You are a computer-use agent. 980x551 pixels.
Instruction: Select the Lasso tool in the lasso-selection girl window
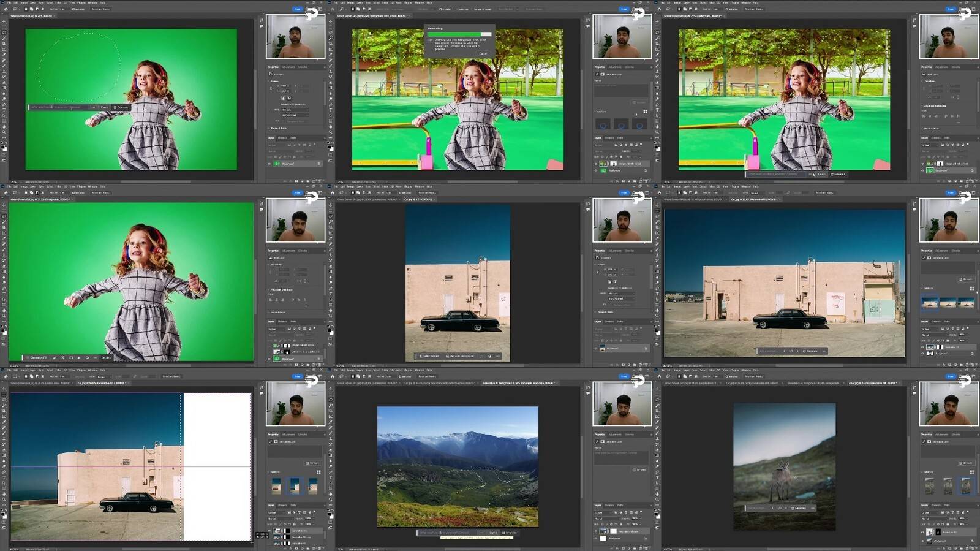pyautogui.click(x=4, y=32)
